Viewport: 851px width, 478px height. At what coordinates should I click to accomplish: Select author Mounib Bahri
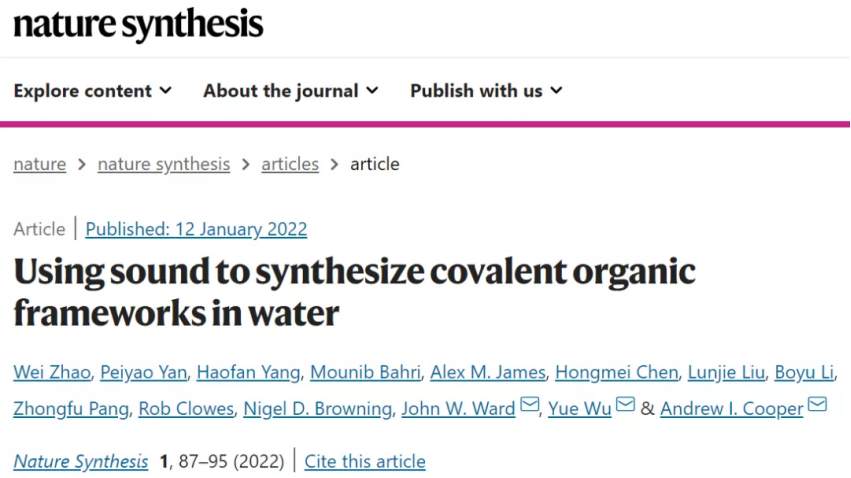click(x=365, y=372)
